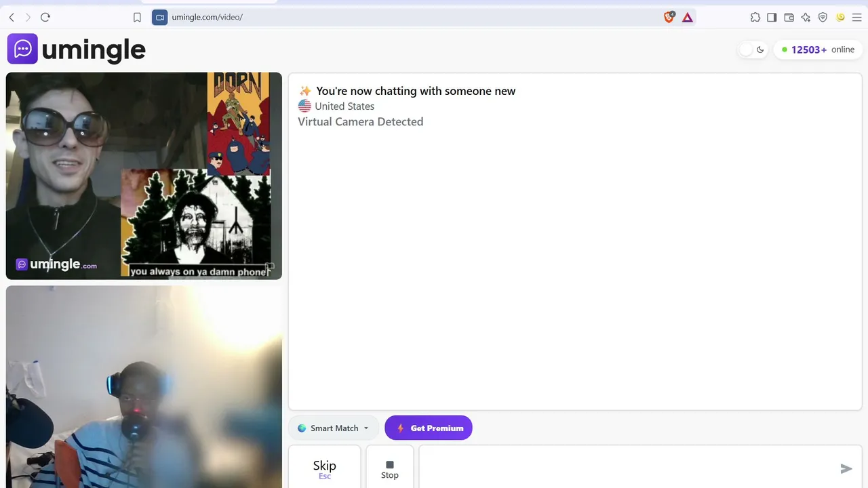Open Brave Rewards triangle icon
The height and width of the screenshot is (488, 868).
click(x=688, y=18)
